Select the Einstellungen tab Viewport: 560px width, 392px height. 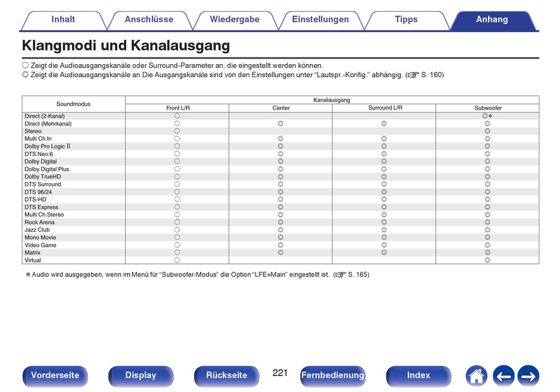point(320,19)
